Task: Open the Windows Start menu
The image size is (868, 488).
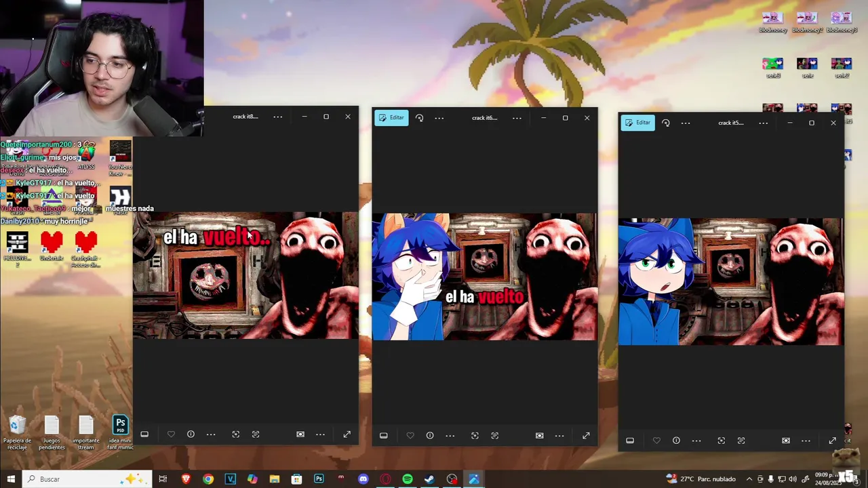Action: (x=11, y=479)
